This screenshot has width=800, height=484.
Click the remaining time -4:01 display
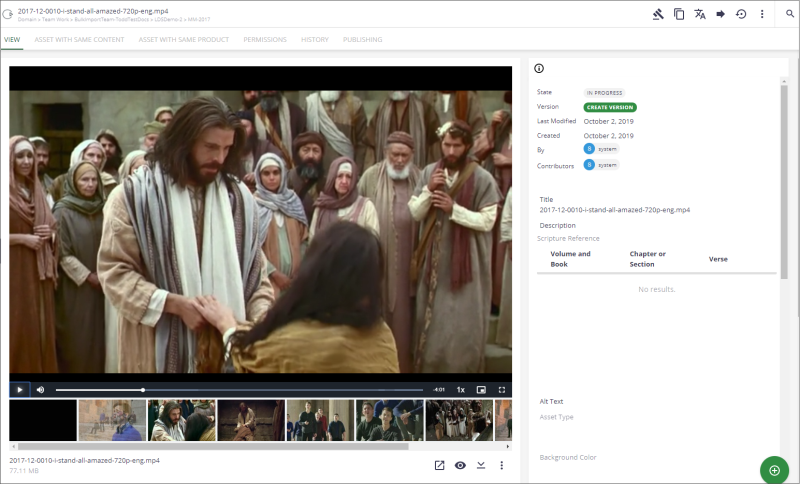[x=439, y=390]
